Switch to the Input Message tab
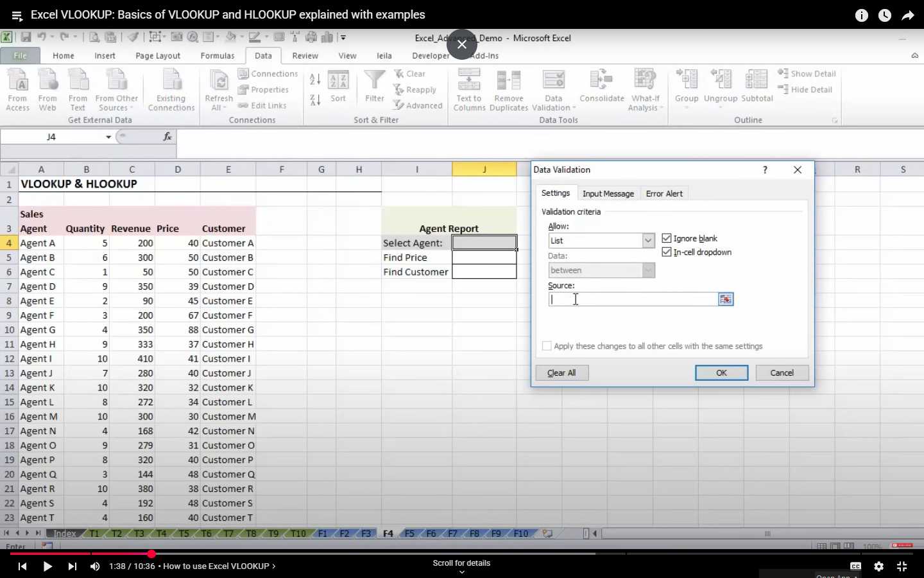The image size is (924, 578). [x=608, y=193]
